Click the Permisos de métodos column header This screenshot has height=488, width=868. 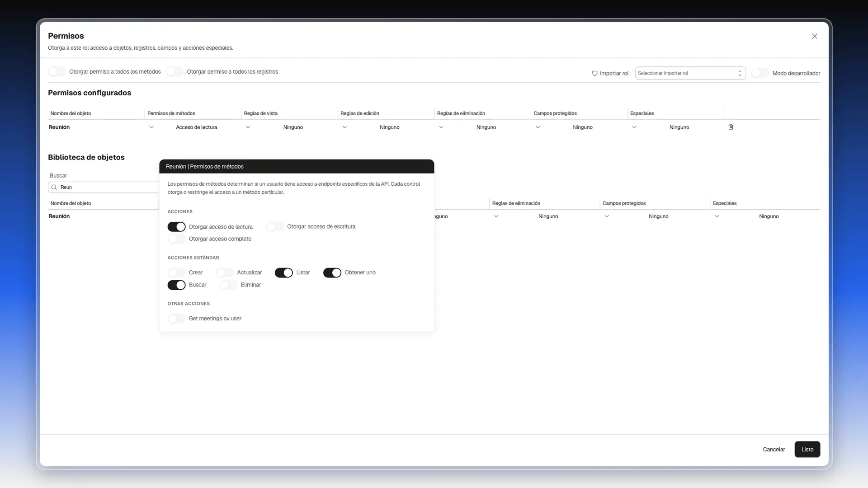[x=171, y=113]
